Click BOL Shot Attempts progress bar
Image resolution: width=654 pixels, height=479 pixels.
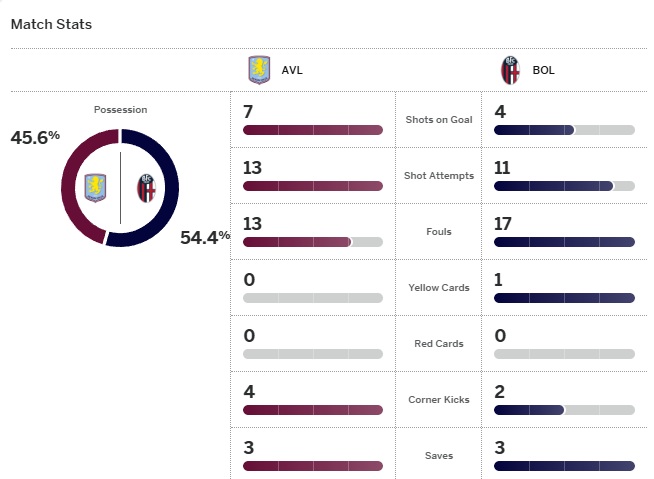click(564, 186)
